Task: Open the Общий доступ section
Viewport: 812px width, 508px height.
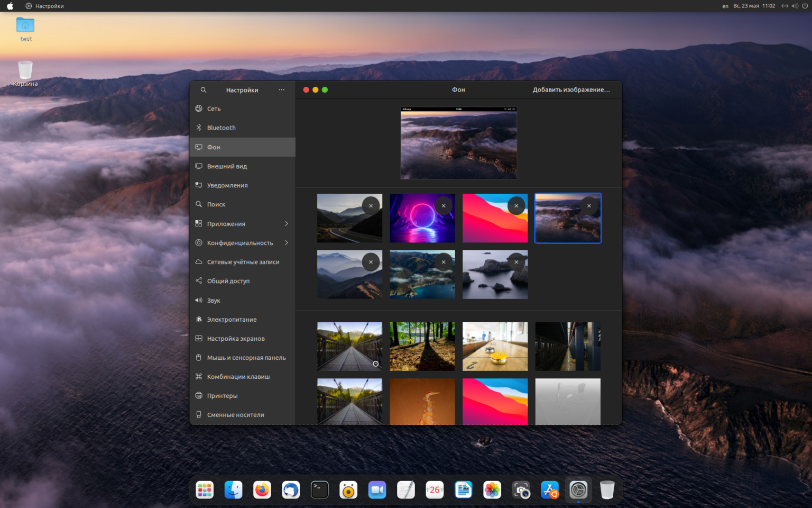Action: tap(243, 281)
